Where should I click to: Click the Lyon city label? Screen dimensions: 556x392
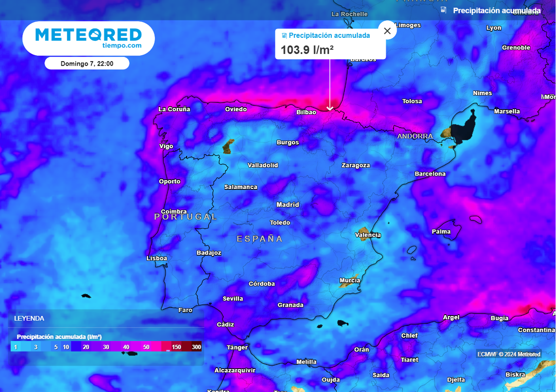click(x=493, y=28)
